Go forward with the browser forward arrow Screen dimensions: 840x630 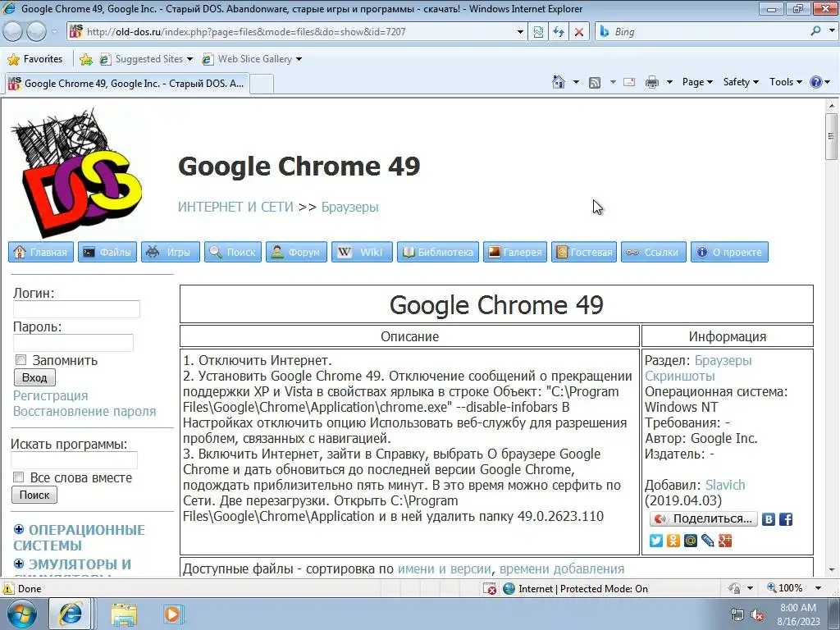(36, 32)
